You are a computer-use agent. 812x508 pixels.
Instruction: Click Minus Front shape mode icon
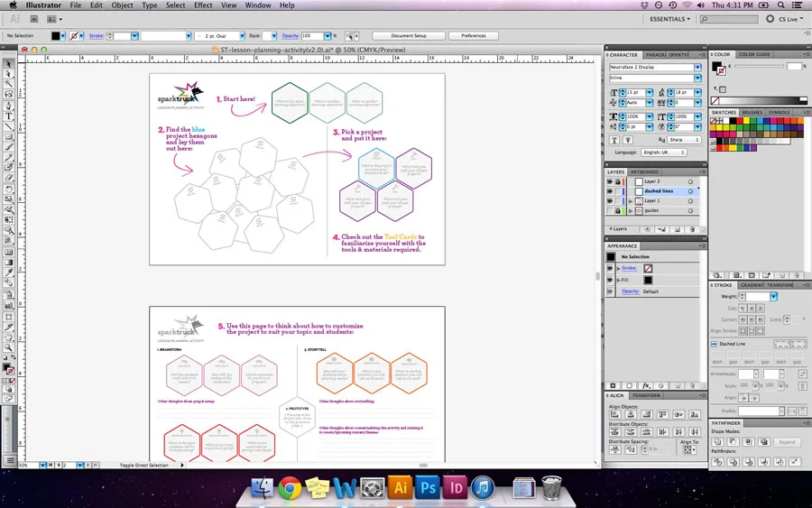[x=734, y=442]
